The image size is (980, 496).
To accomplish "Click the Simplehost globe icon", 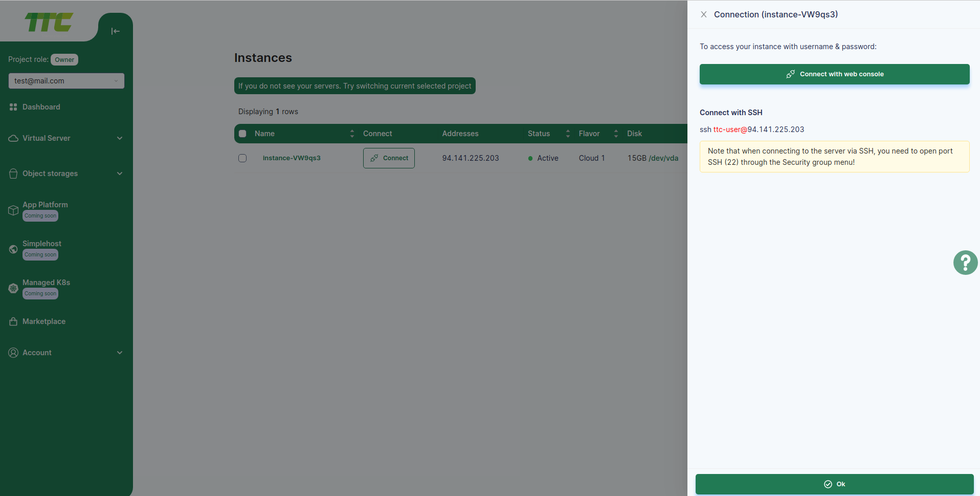I will point(13,249).
